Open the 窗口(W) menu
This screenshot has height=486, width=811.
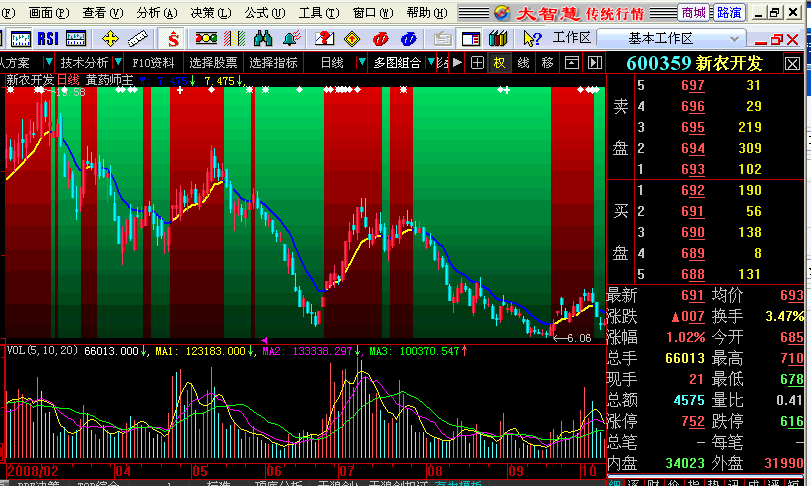point(373,12)
